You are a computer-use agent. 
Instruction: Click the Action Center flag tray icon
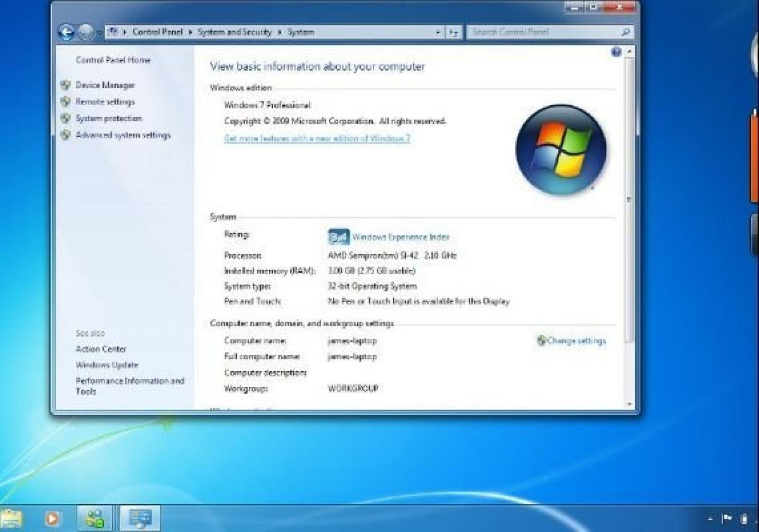[x=726, y=519]
